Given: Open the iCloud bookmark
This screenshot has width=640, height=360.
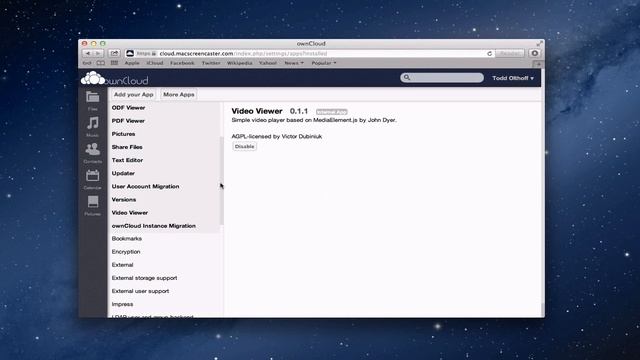Looking at the screenshot, I should 155,63.
